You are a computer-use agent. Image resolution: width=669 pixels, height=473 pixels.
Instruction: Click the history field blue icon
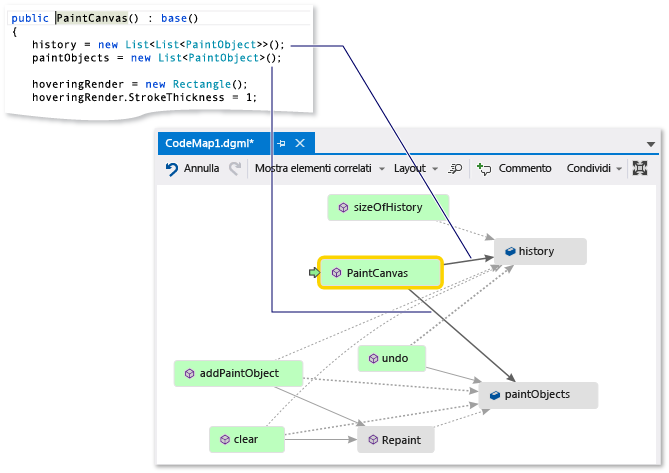coord(510,252)
